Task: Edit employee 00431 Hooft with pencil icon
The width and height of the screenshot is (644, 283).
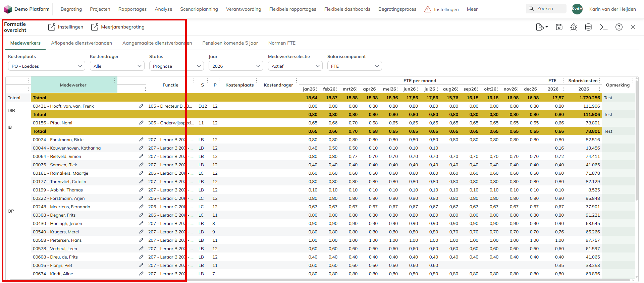Action: click(141, 106)
